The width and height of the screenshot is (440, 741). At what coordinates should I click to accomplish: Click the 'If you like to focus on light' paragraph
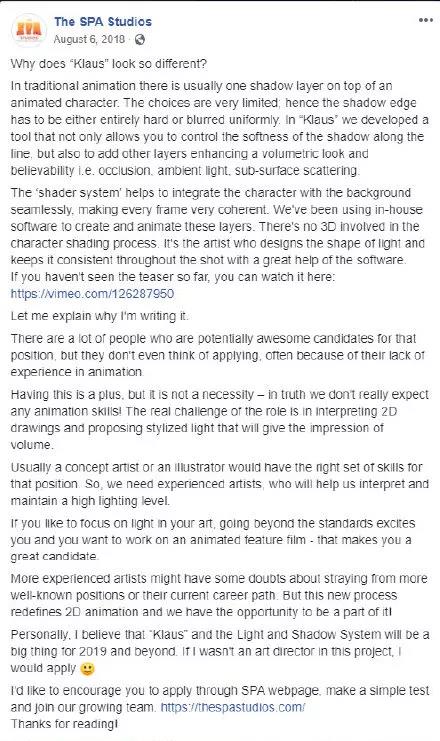pos(213,540)
